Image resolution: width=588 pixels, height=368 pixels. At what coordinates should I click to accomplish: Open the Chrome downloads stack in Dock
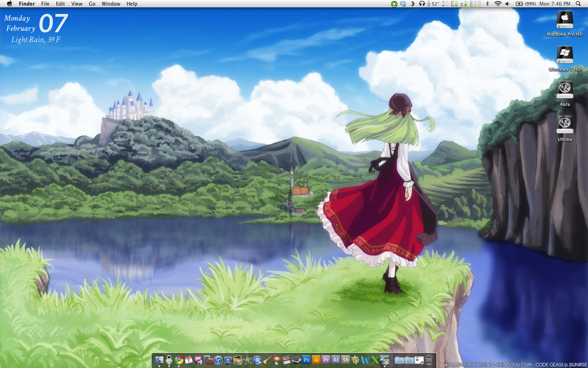tap(419, 360)
